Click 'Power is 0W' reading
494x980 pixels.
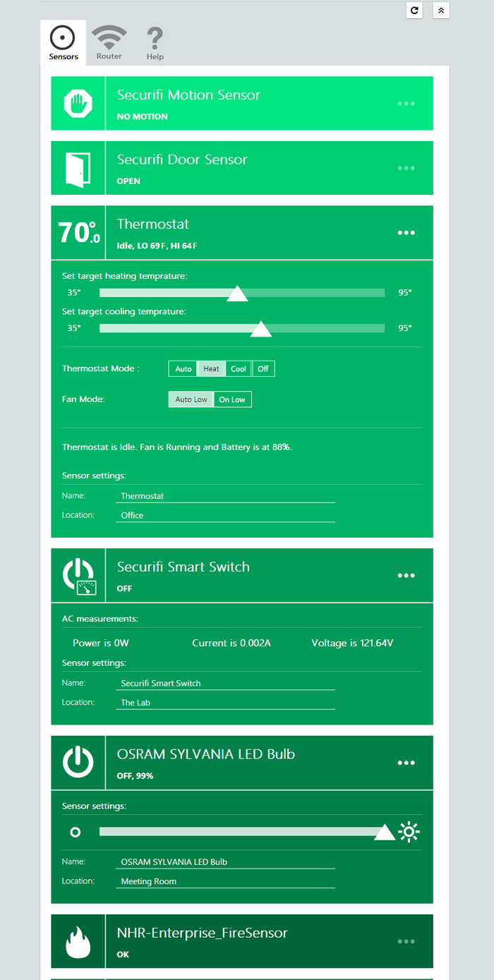[101, 643]
